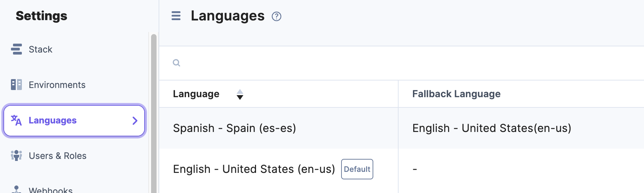This screenshot has height=193, width=644.
Task: Select the Webhooks menu item
Action: click(x=51, y=190)
